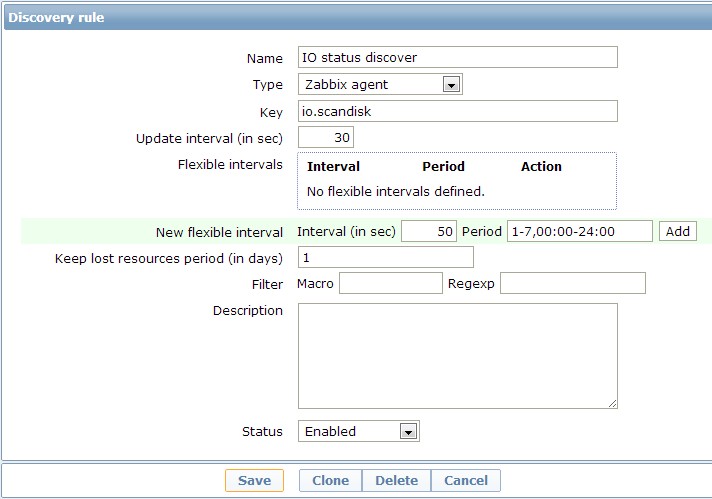Click inside the Description text area
The width and height of the screenshot is (712, 499).
[x=458, y=356]
